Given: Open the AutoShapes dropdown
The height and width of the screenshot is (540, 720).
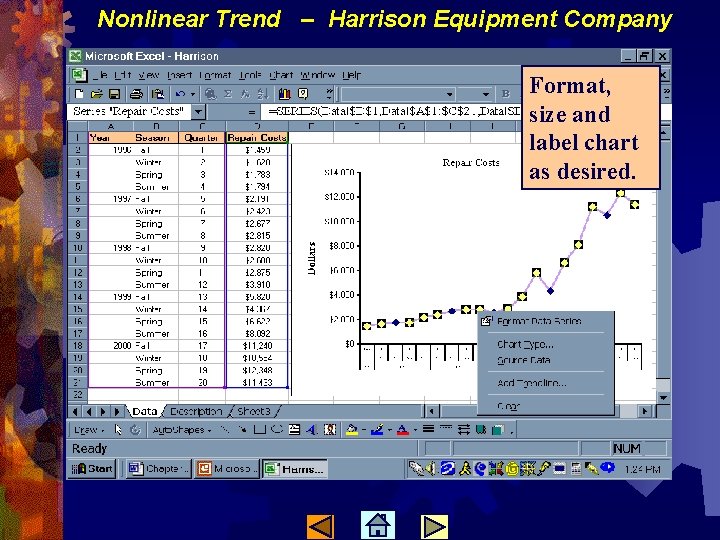Looking at the screenshot, I should [x=182, y=430].
